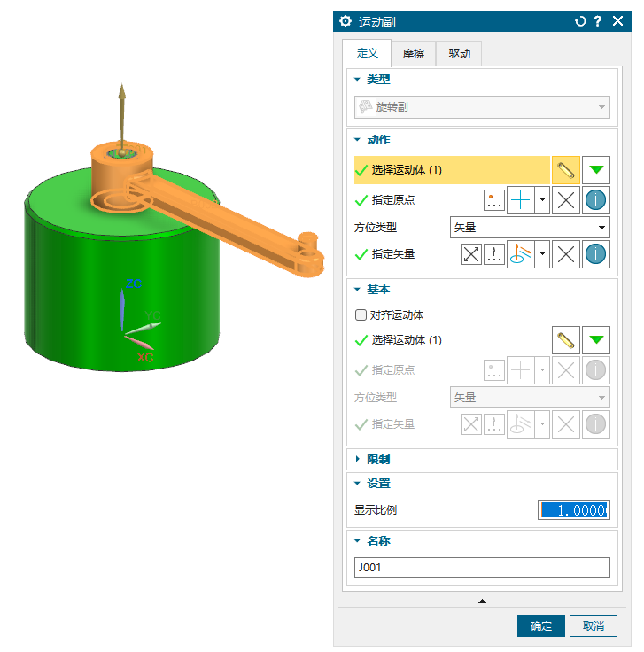This screenshot has width=644, height=652.
Task: Open the vector dialog icon for 指定矢量 under 动作
Action: [x=495, y=254]
